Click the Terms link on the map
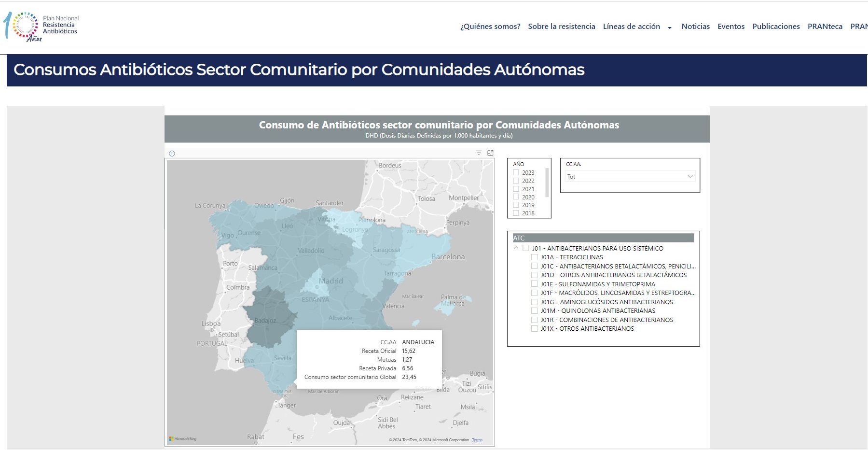 (x=477, y=440)
